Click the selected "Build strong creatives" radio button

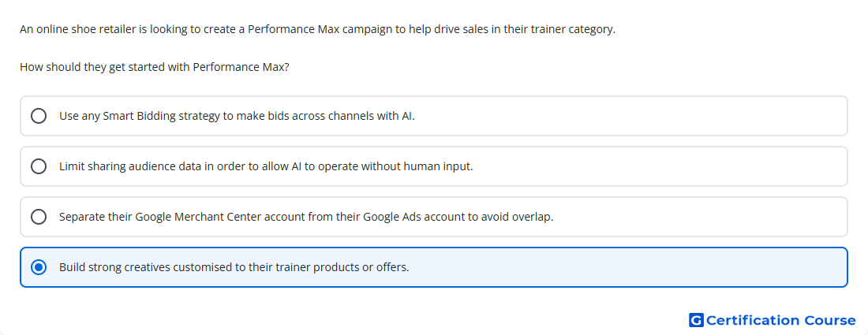(39, 267)
